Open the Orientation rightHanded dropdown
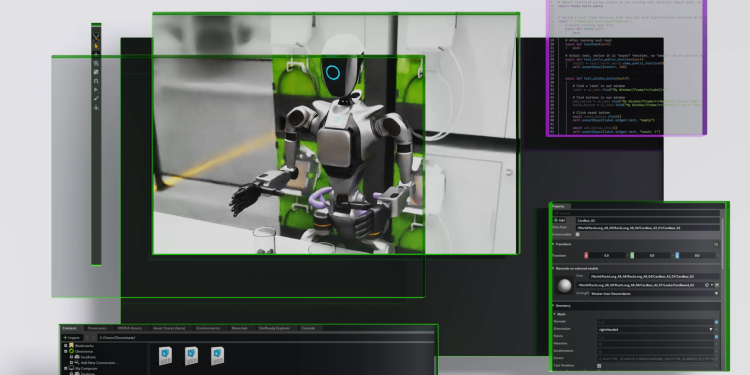Image resolution: width=750 pixels, height=375 pixels. tap(655, 330)
